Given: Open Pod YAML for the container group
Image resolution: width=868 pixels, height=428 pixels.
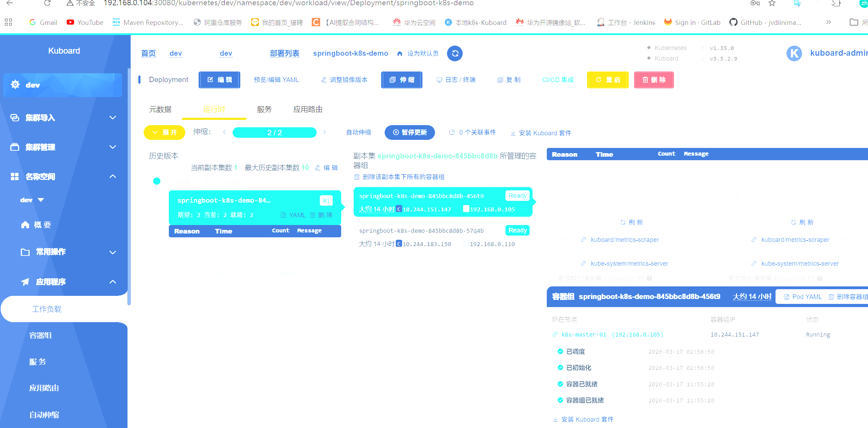Looking at the screenshot, I should point(802,297).
